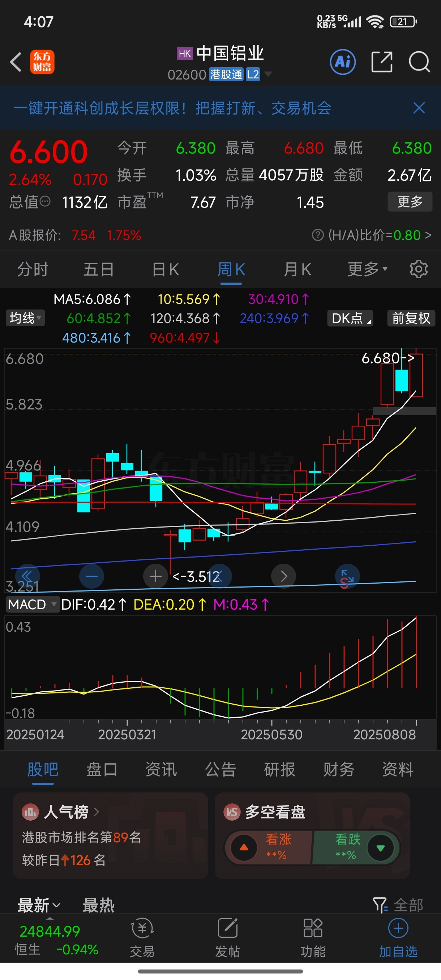The image size is (441, 980).
Task: Switch posts to 最热
Action: pos(99,905)
